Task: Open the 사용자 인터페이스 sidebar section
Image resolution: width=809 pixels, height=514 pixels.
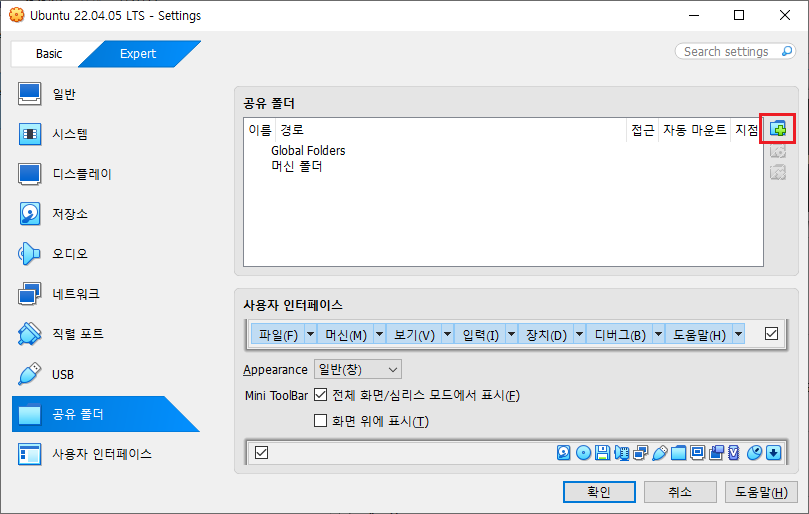Action: [105, 454]
